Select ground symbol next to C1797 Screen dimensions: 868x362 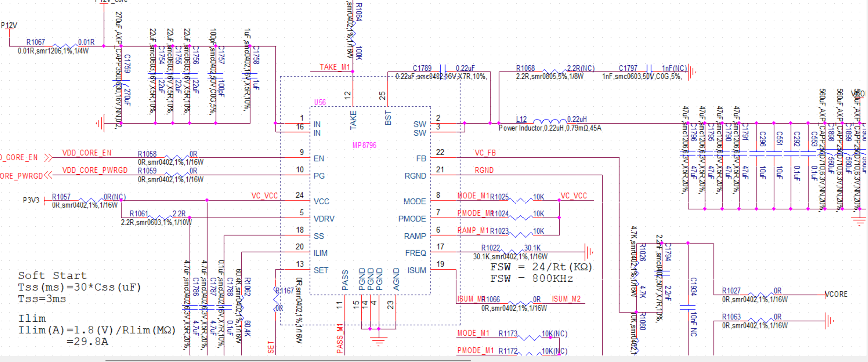click(692, 72)
